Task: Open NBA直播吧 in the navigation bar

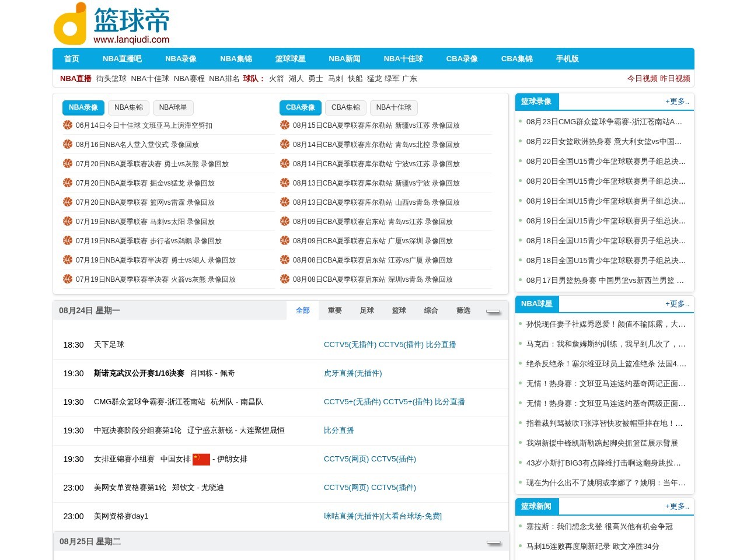Action: (122, 59)
